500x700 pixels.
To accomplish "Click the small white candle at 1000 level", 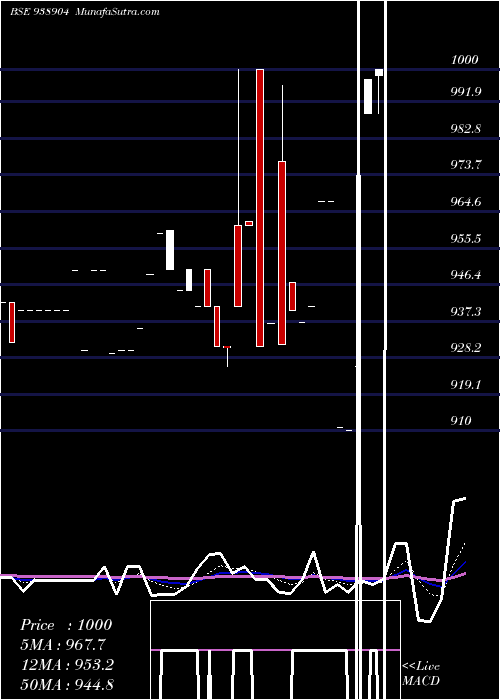I will point(379,72).
